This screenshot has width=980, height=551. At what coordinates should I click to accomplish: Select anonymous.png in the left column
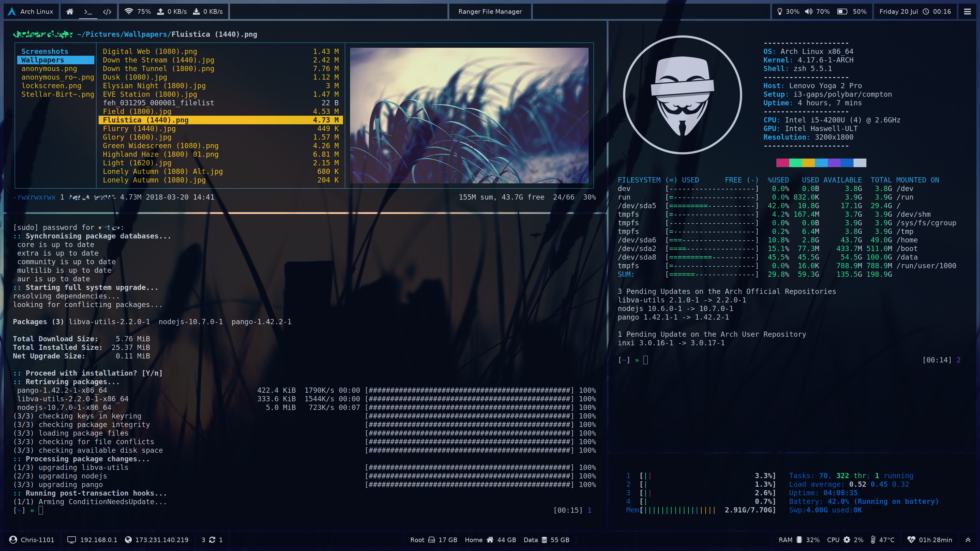click(49, 69)
